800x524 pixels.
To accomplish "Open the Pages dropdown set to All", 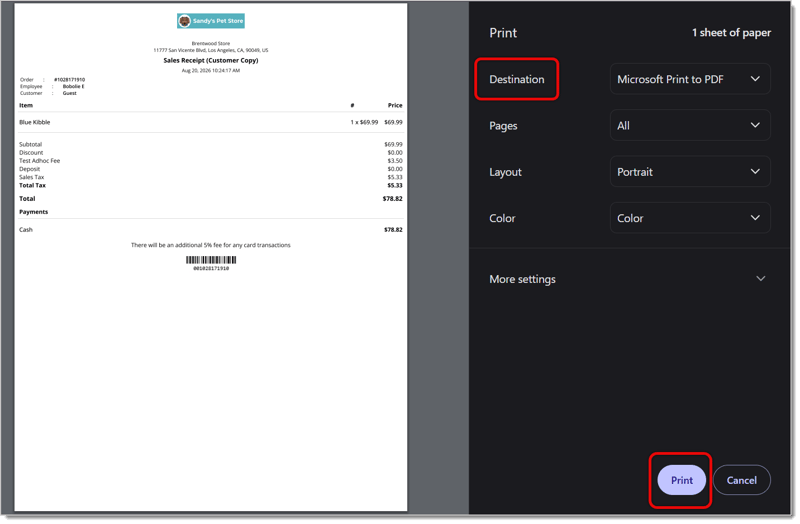I will point(692,126).
